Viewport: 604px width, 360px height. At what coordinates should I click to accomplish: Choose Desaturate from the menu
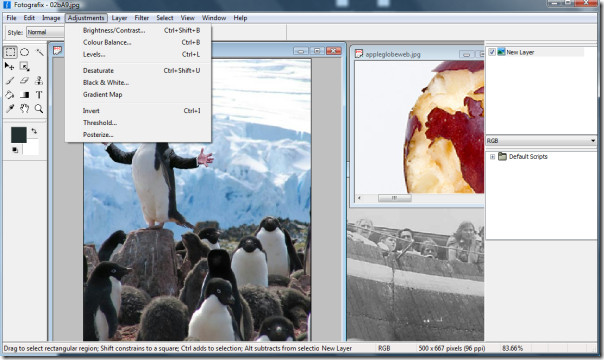click(139, 70)
